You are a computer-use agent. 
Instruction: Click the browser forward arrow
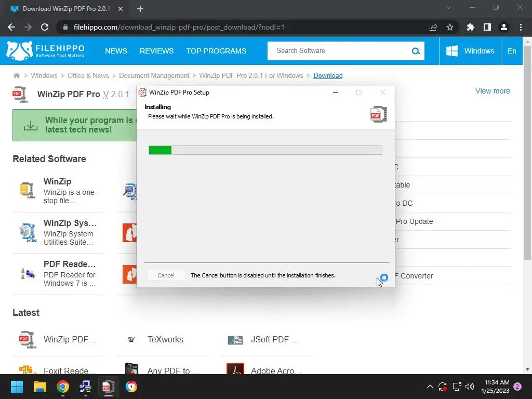pos(28,27)
